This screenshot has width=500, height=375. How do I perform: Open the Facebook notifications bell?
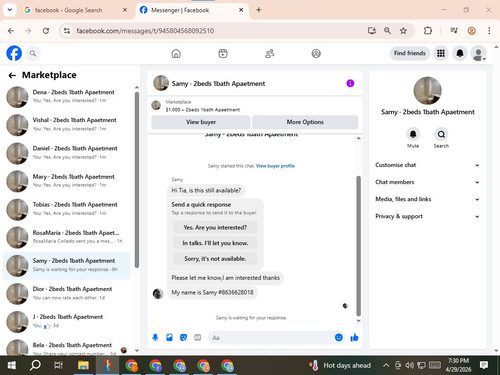[x=460, y=53]
